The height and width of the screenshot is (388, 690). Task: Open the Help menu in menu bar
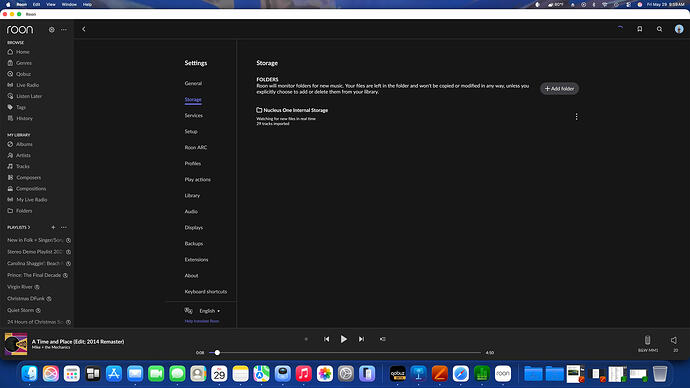pos(87,4)
